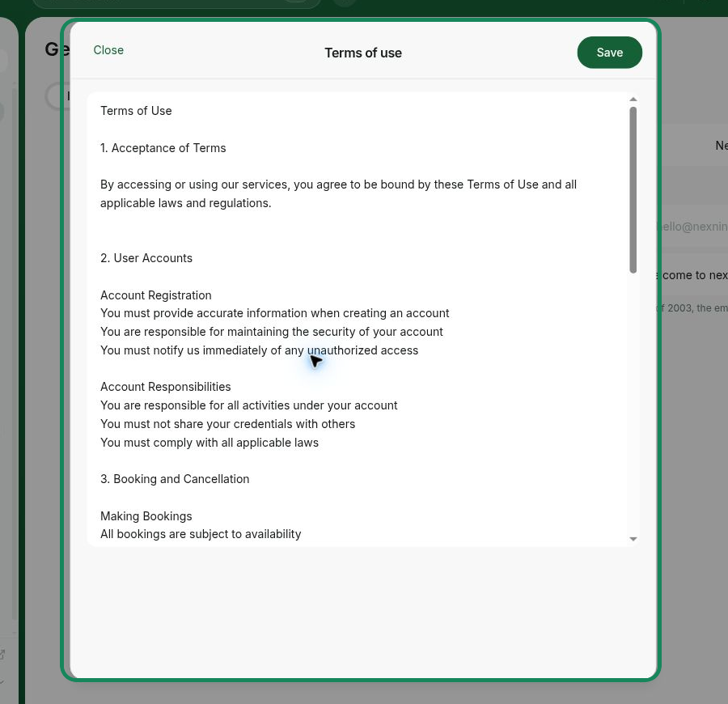Click 'All bookings are subject to availability' line
The height and width of the screenshot is (704, 728).
click(x=201, y=534)
